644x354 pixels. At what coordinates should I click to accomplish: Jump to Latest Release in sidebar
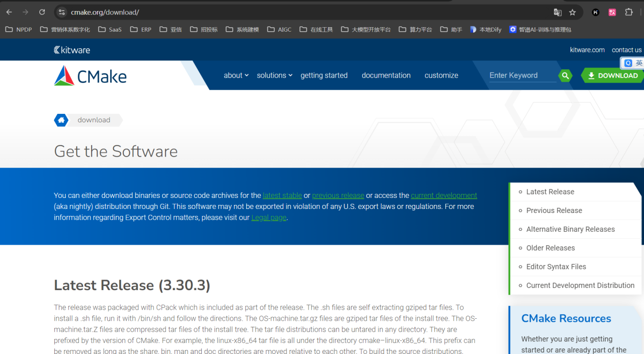tap(550, 192)
